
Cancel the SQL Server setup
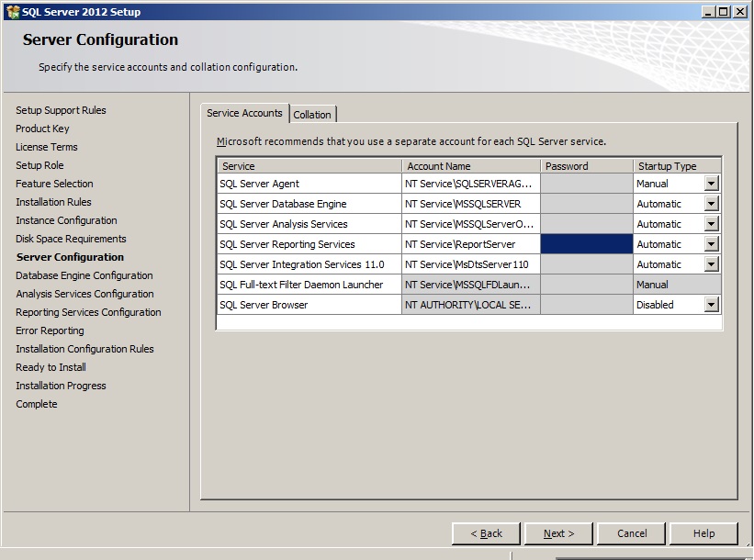631,533
